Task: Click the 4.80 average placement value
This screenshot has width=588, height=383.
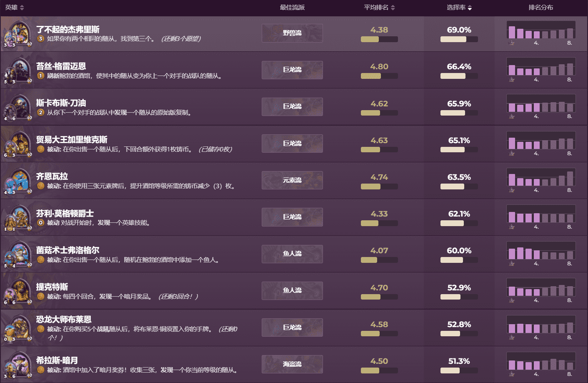Action: point(379,67)
